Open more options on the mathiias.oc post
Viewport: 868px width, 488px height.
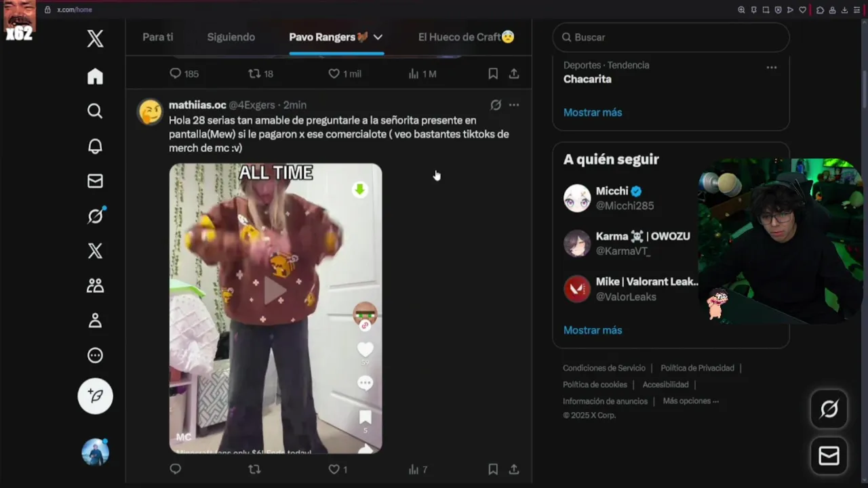tap(514, 105)
